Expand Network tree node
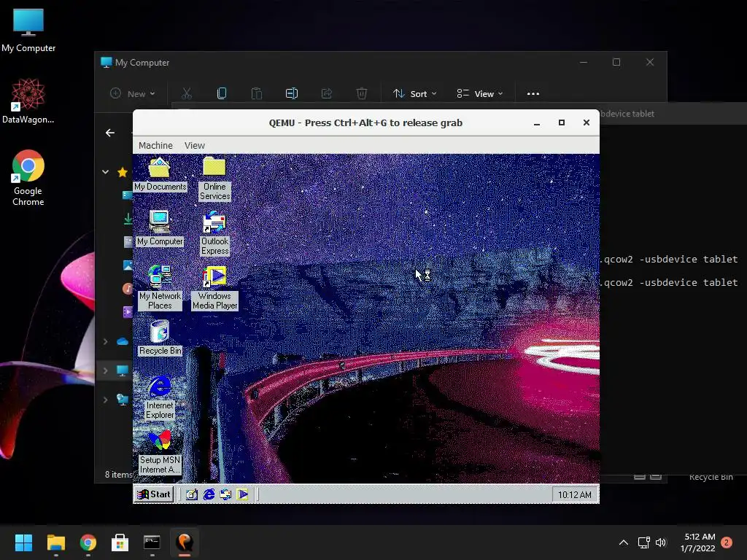Screen dimensions: 747x560 coord(105,400)
